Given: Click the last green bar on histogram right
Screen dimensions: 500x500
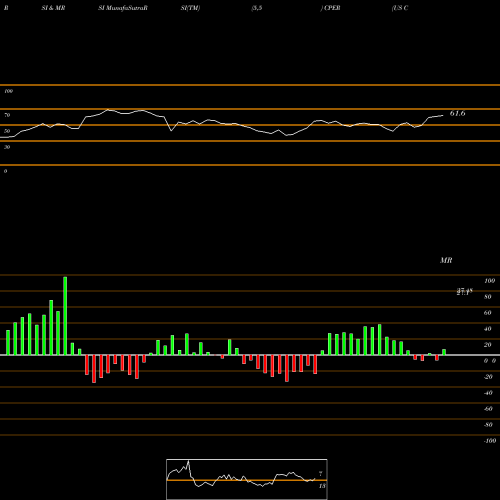Looking at the screenshot, I should [x=444, y=352].
